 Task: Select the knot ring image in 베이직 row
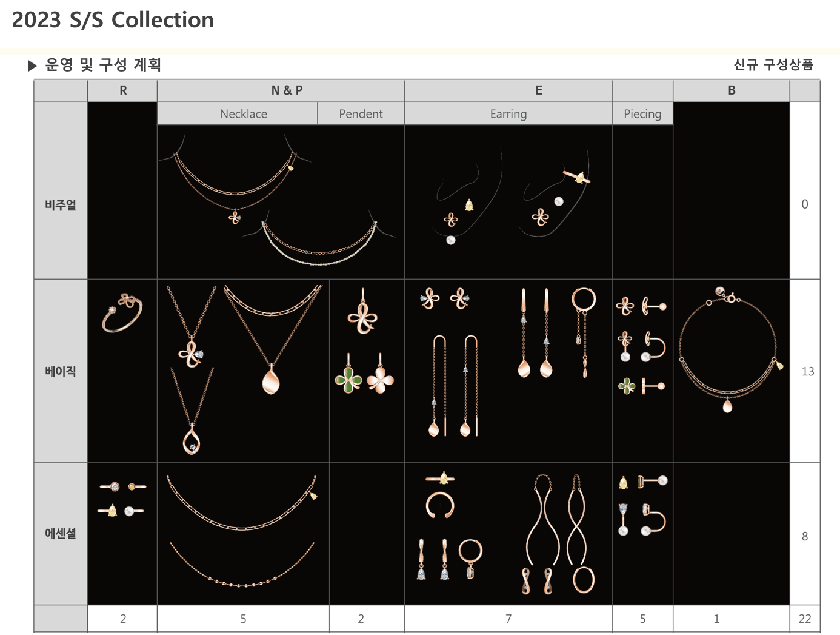click(x=122, y=313)
